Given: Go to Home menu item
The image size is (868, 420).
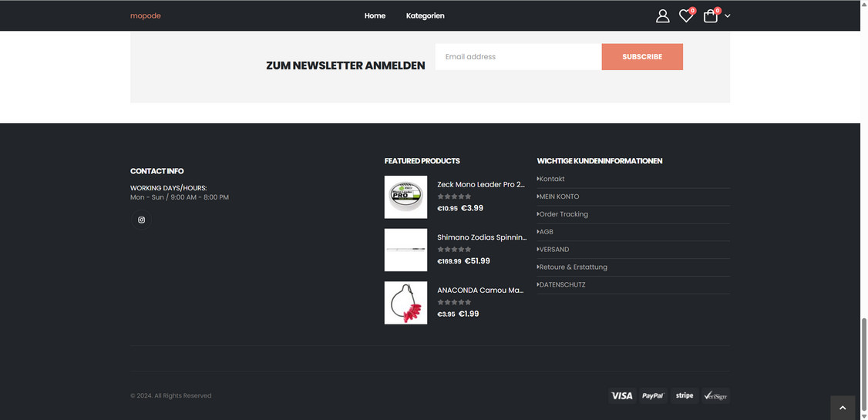Looking at the screenshot, I should pos(375,15).
